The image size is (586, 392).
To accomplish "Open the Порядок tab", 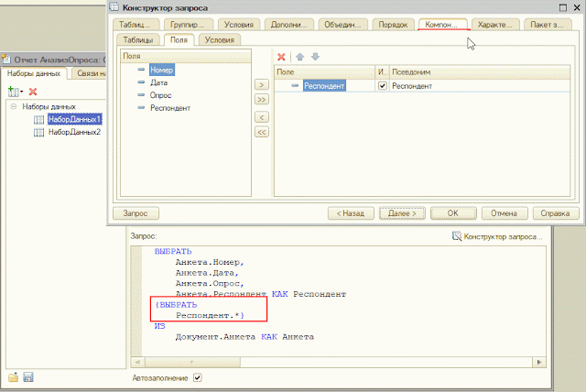I will pyautogui.click(x=393, y=25).
